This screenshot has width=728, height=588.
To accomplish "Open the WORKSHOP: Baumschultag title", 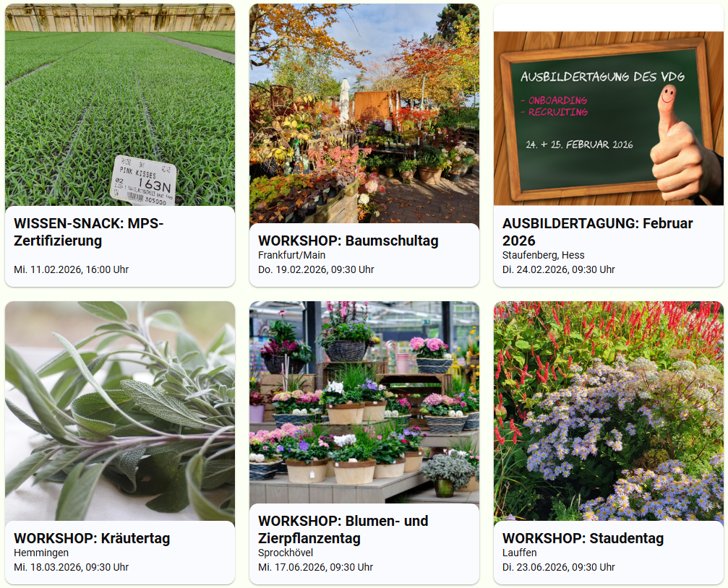I will pos(348,241).
